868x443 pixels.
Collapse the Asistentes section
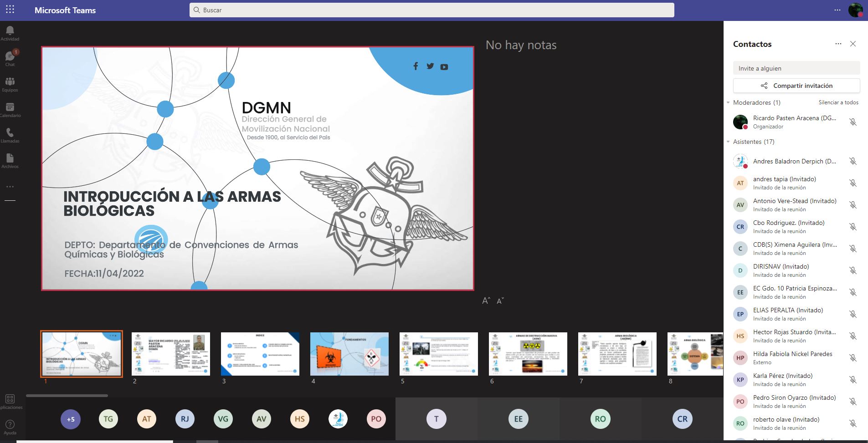(x=728, y=142)
